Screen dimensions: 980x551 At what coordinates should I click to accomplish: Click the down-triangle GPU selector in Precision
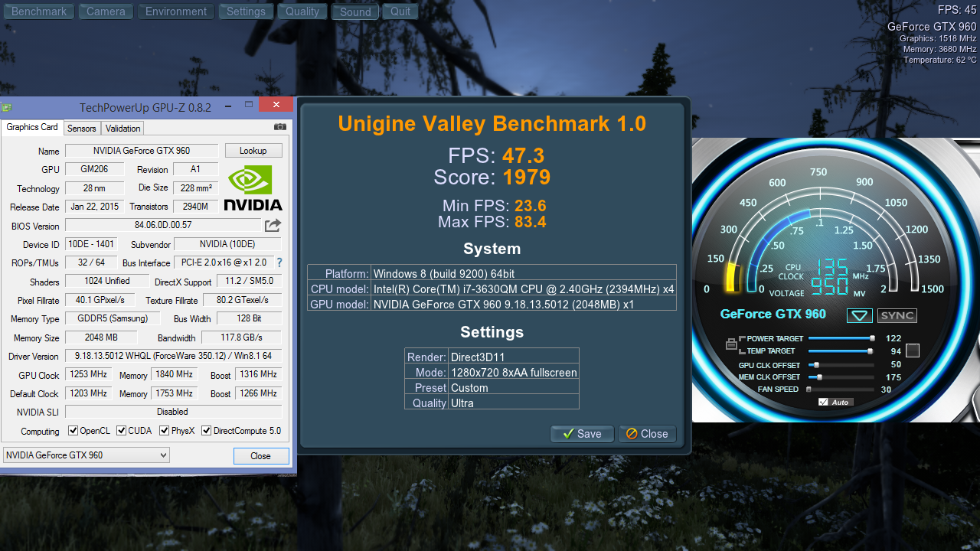pyautogui.click(x=859, y=315)
